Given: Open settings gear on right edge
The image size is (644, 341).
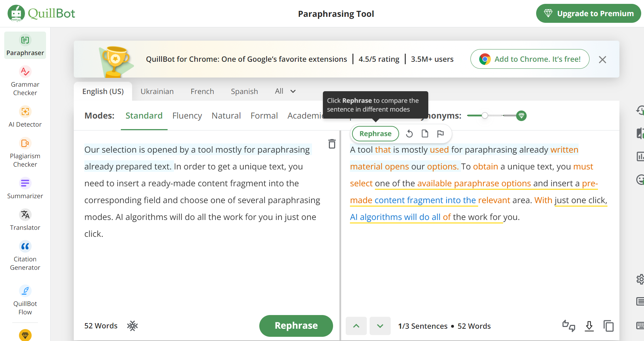Looking at the screenshot, I should click(x=640, y=279).
